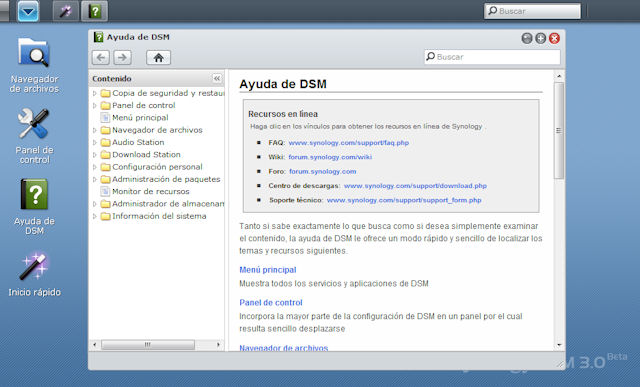
Task: Expand Información del sistema tree node
Action: coord(95,216)
